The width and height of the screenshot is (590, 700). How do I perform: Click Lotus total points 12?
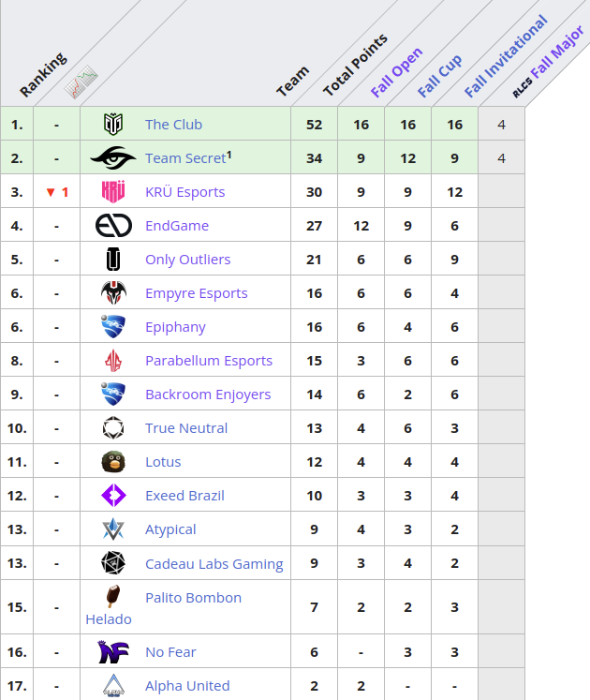(x=314, y=462)
